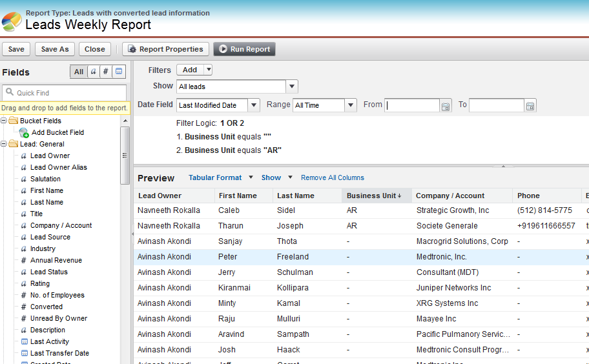Open the From date calendar picker
This screenshot has width=589, height=364.
[x=446, y=106]
